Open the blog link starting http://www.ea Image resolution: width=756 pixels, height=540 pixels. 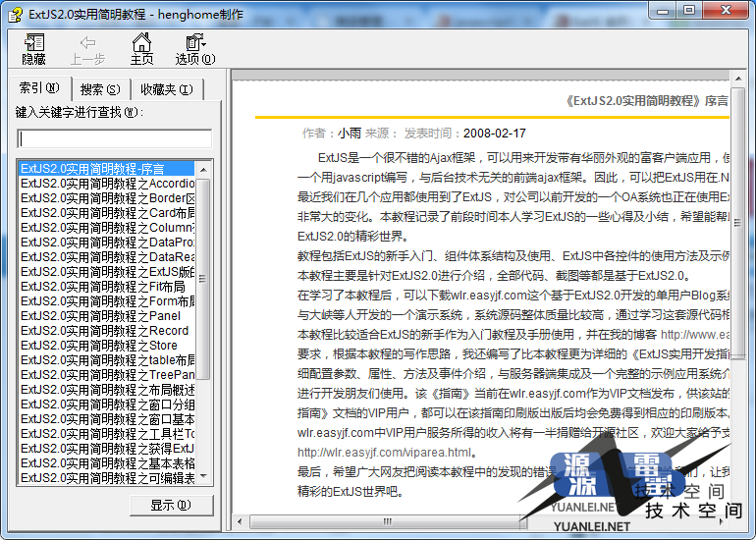click(695, 334)
